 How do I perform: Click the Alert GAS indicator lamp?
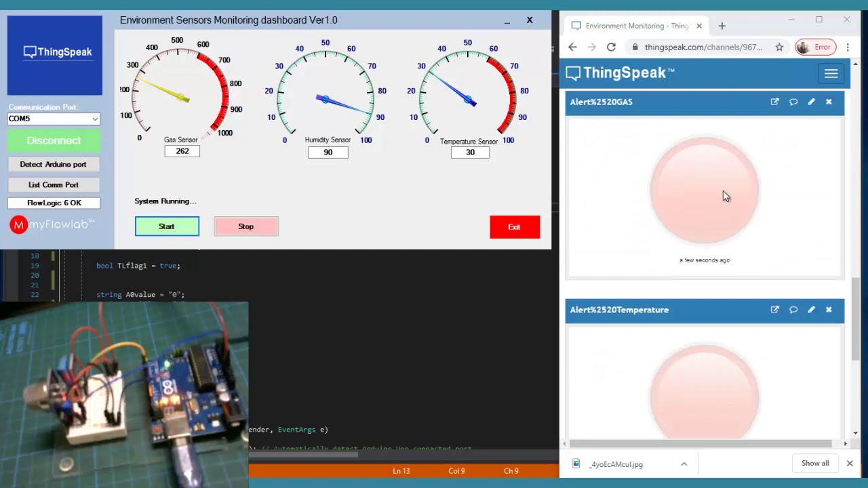coord(704,190)
